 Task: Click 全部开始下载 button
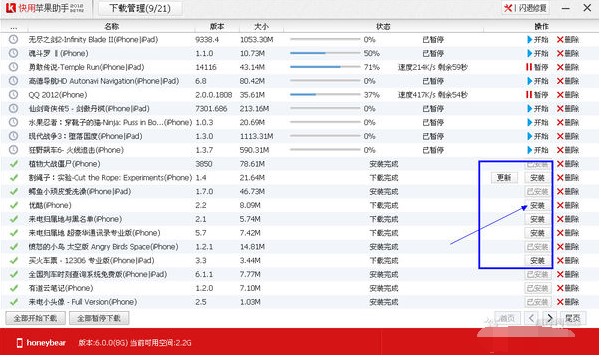(x=35, y=318)
